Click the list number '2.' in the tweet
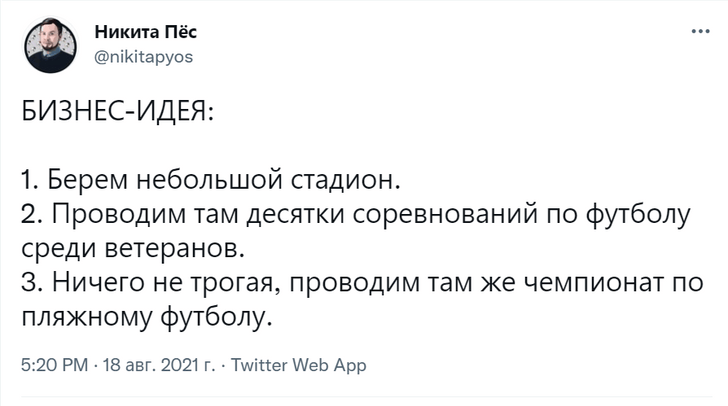The width and height of the screenshot is (728, 406). click(29, 213)
